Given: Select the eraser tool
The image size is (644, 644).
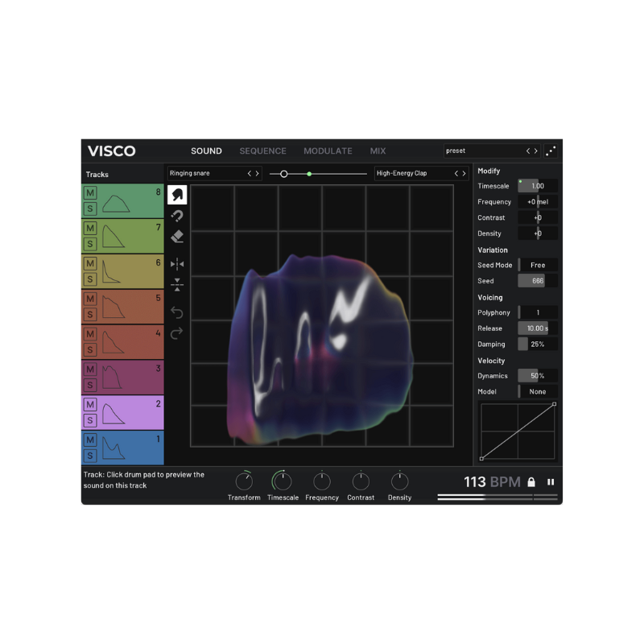Looking at the screenshot, I should 177,236.
